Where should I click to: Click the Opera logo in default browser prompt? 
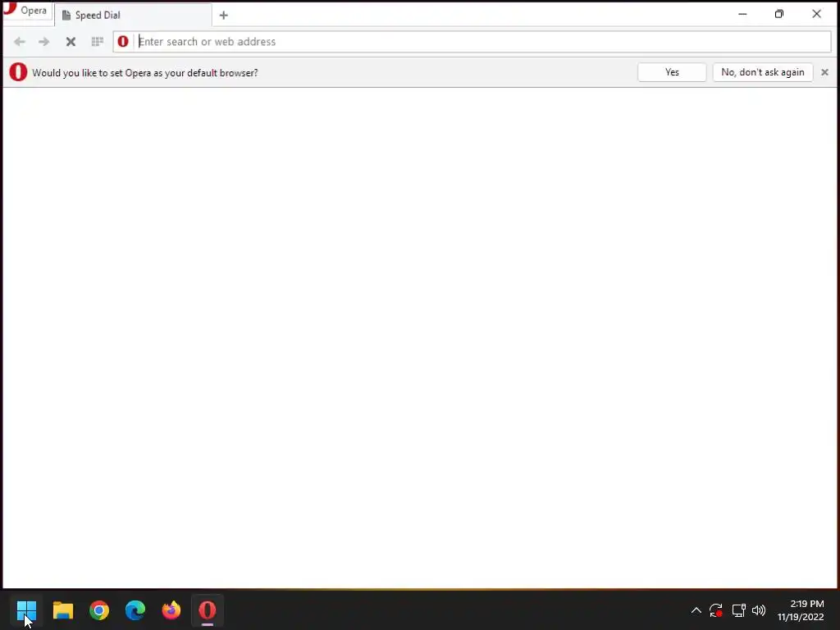pyautogui.click(x=18, y=72)
